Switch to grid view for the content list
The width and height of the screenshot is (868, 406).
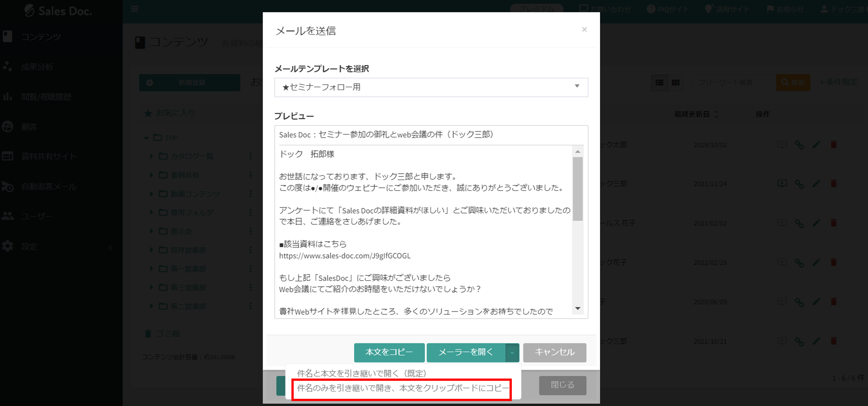[676, 82]
